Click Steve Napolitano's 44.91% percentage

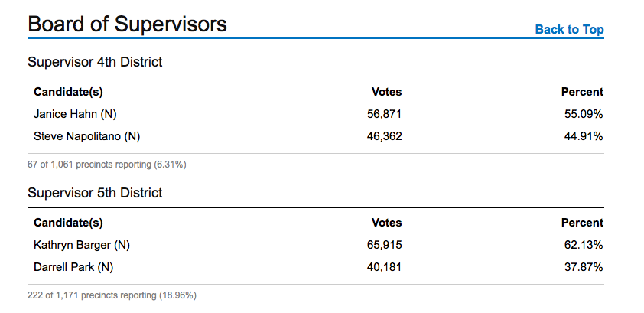click(x=584, y=136)
